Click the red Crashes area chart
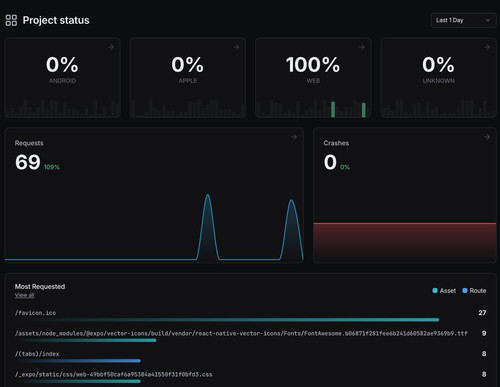Viewport: 500px width, 387px height. (x=405, y=242)
